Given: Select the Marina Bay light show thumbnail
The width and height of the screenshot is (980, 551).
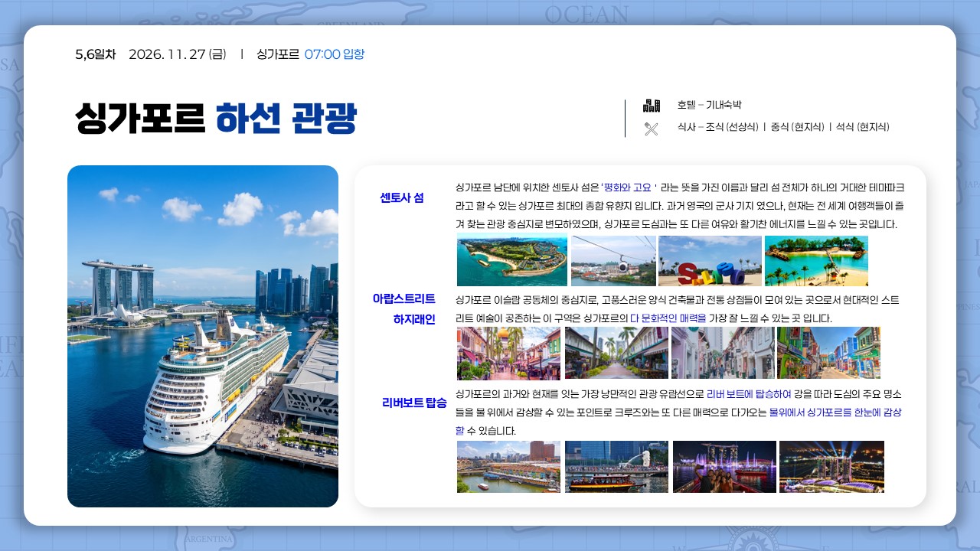Looking at the screenshot, I should click(724, 467).
